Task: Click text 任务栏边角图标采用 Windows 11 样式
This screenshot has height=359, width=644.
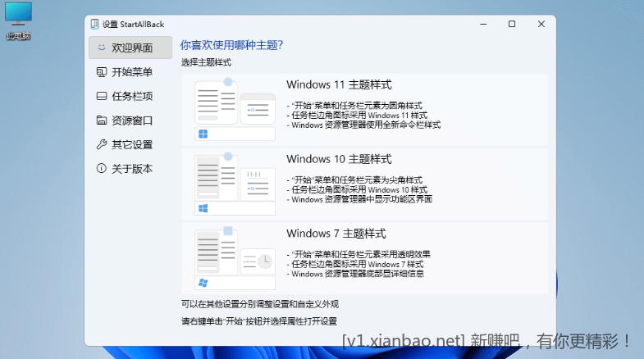Action: pos(358,116)
